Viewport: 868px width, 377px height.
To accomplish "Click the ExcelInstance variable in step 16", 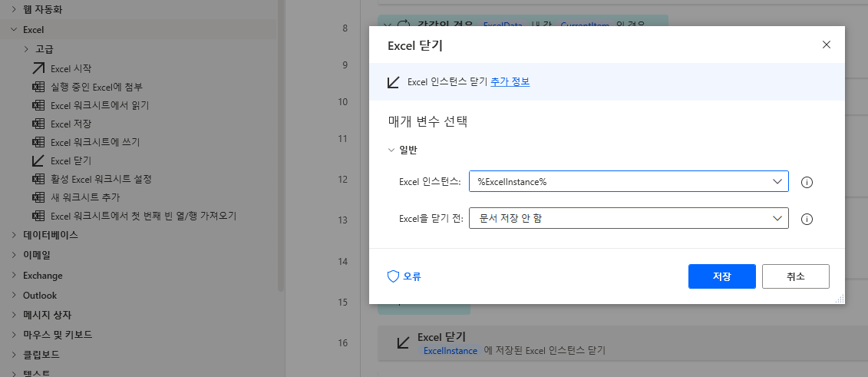I will tap(450, 350).
